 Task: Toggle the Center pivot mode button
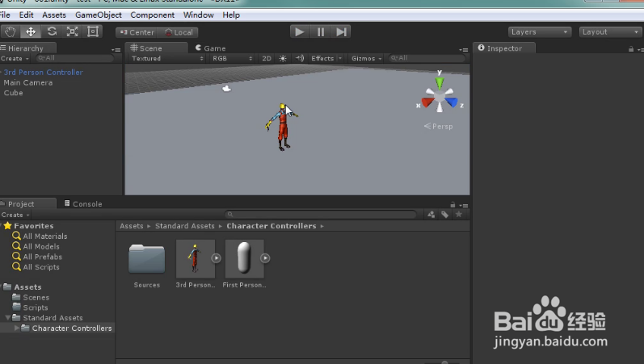pyautogui.click(x=137, y=32)
